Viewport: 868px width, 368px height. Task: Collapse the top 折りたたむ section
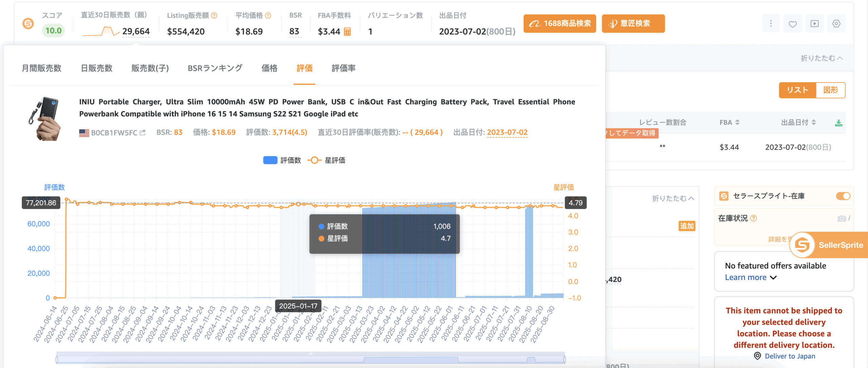tap(821, 58)
